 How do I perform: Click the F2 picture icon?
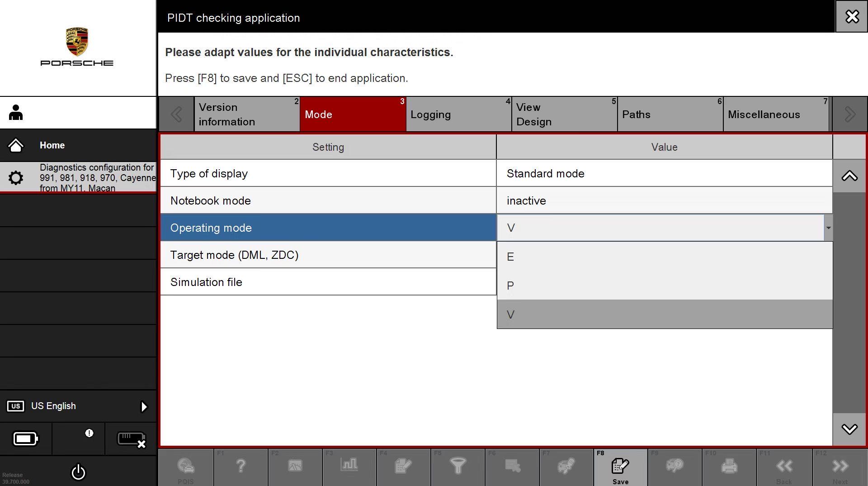tap(295, 465)
